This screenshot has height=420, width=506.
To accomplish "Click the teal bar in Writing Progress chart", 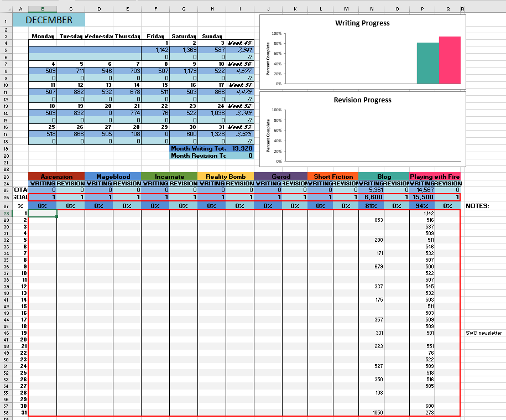I will click(427, 63).
